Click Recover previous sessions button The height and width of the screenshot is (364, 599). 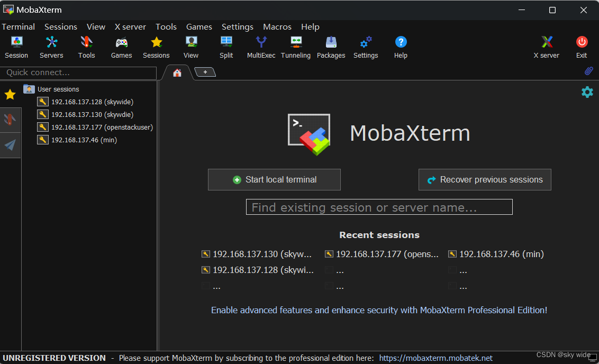[485, 179]
